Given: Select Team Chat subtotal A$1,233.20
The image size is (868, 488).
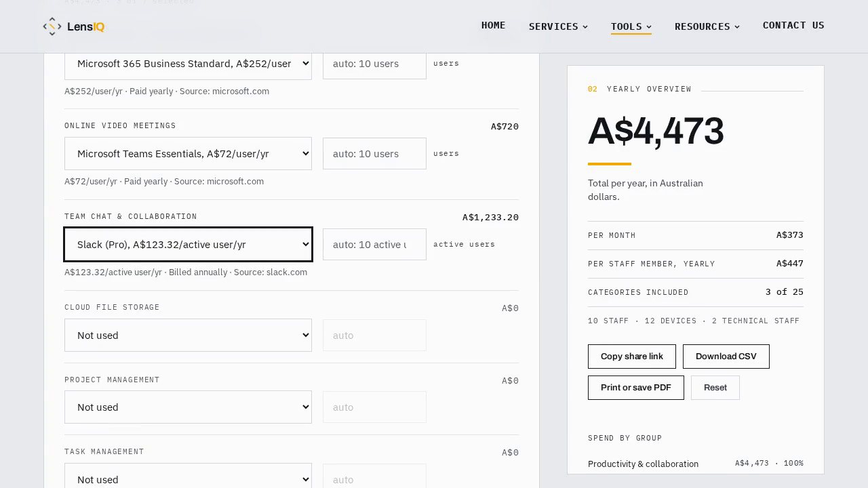Looking at the screenshot, I should tap(490, 218).
